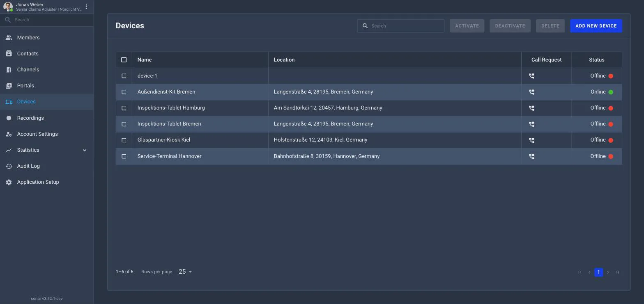Request a call from device-1

click(531, 76)
